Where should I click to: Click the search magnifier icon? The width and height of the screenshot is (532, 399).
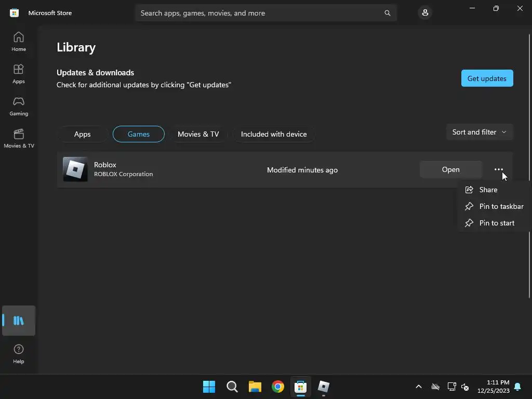(387, 13)
